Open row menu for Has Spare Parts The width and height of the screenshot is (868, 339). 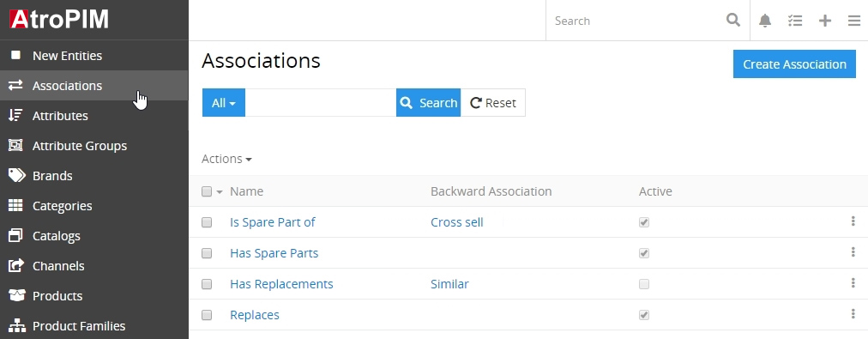[853, 252]
